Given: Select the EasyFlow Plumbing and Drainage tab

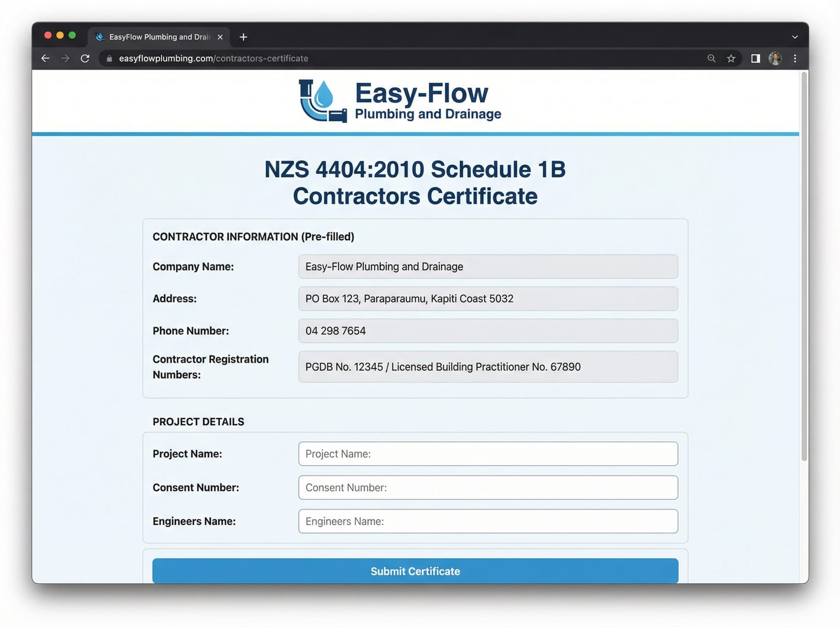Looking at the screenshot, I should pos(157,37).
